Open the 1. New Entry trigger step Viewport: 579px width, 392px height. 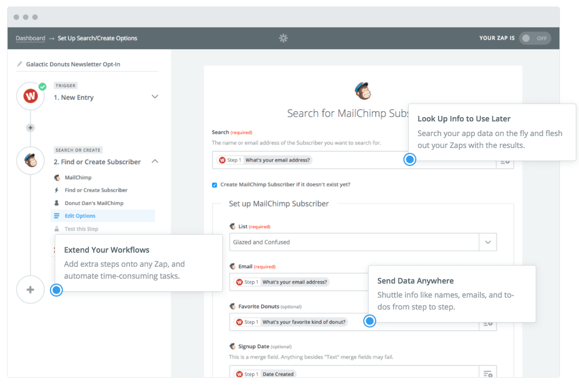[74, 98]
